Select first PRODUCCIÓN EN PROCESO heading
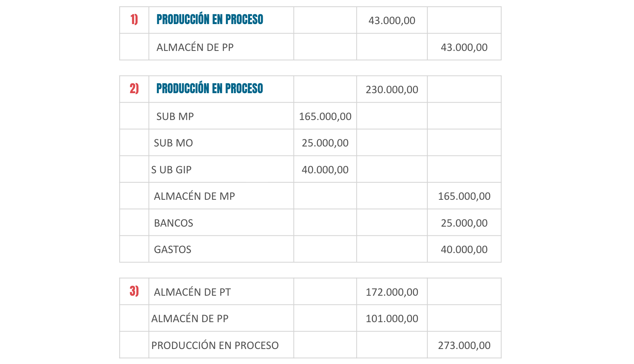The height and width of the screenshot is (364, 634). 210,19
